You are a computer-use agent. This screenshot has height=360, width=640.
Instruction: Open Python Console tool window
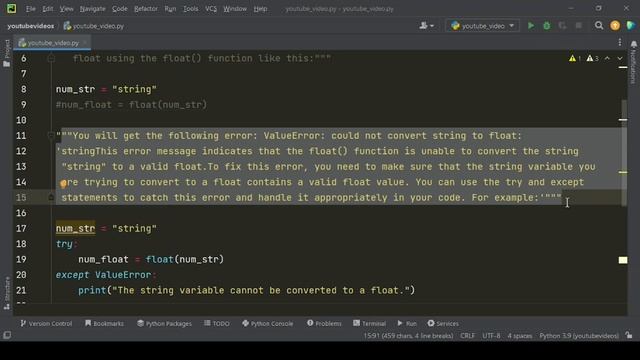(267, 323)
